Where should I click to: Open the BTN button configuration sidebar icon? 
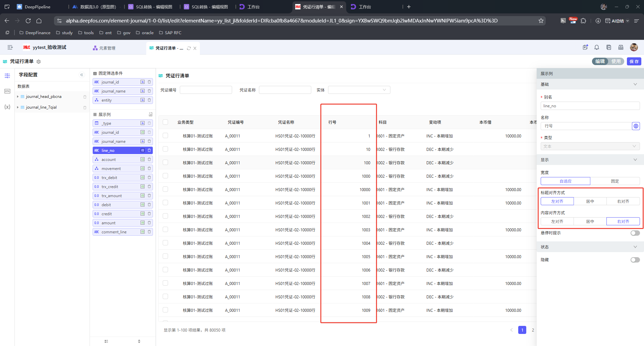click(7, 91)
